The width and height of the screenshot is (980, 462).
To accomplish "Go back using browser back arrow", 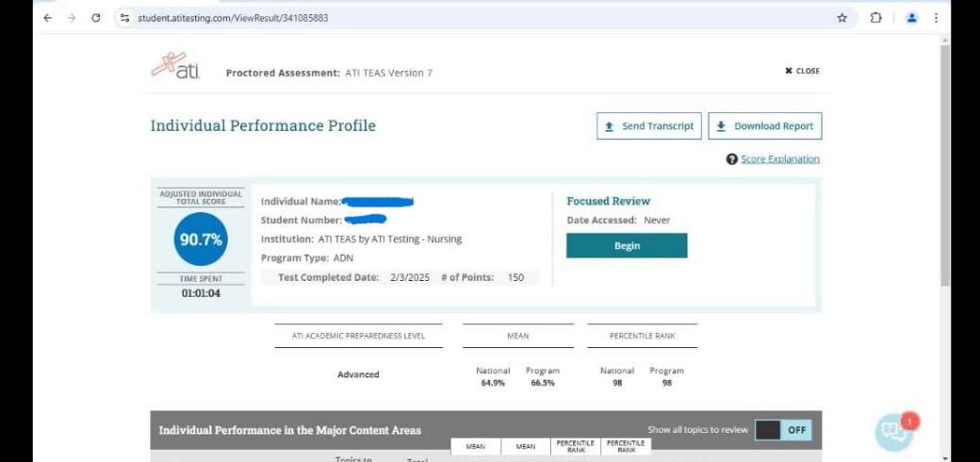I will 47,18.
